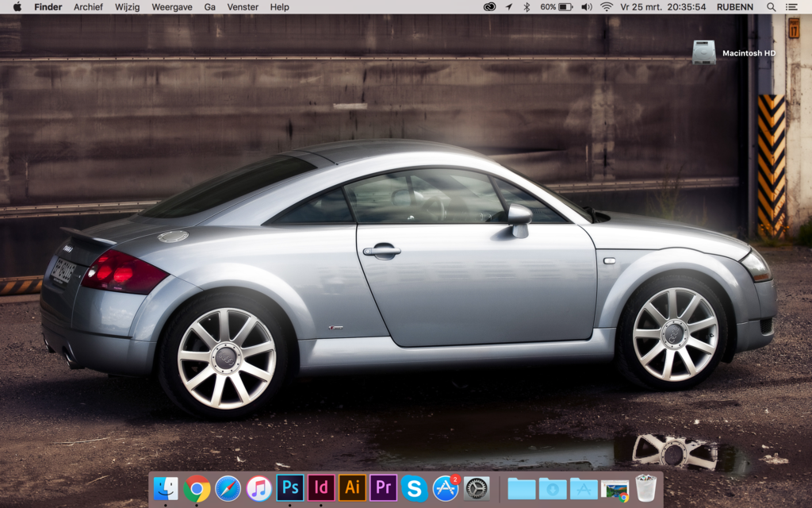The height and width of the screenshot is (508, 812).
Task: Open Notification Center icon
Action: pos(791,6)
